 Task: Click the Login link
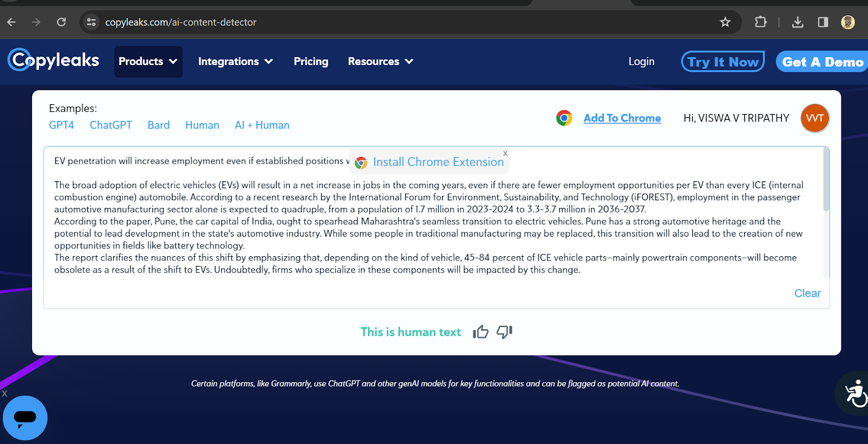point(641,61)
